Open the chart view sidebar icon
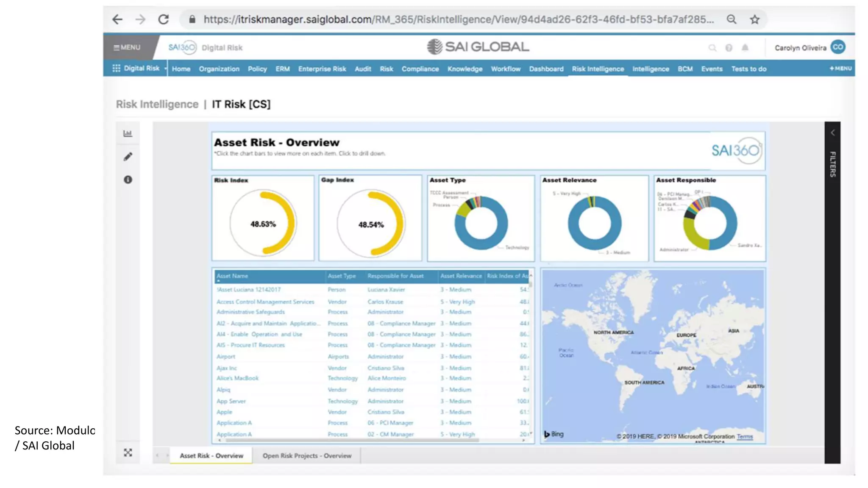 (128, 133)
